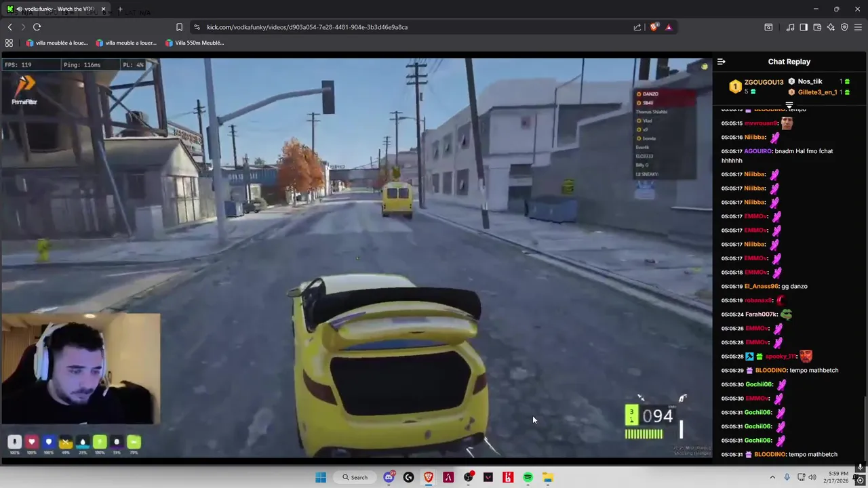The height and width of the screenshot is (488, 868).
Task: Open Discord from the taskbar
Action: coord(389,477)
